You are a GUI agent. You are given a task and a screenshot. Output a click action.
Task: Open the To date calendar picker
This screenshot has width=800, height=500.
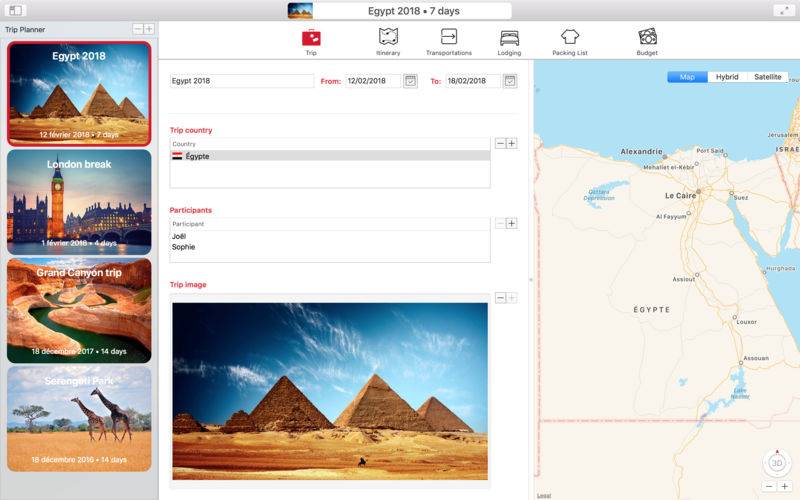510,81
